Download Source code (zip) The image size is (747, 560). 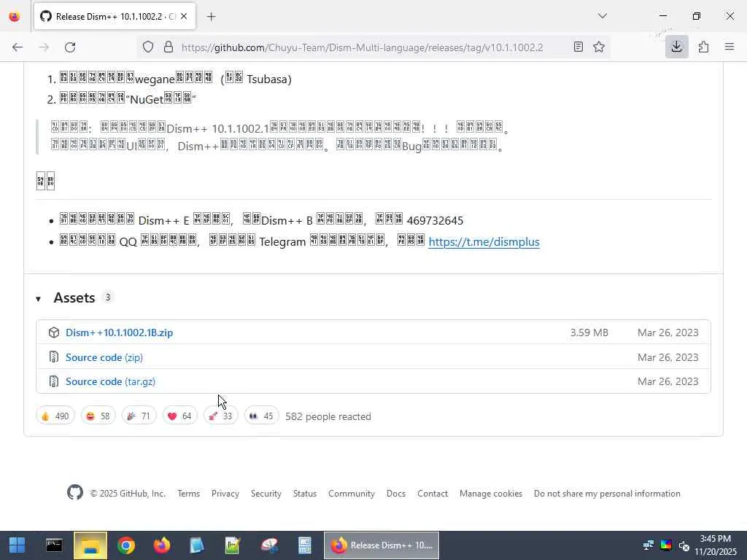104,357
